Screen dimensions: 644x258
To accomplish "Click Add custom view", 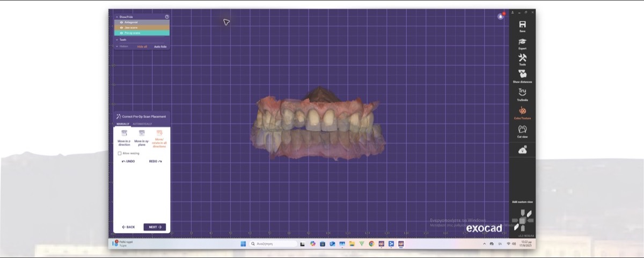I will coord(522,202).
